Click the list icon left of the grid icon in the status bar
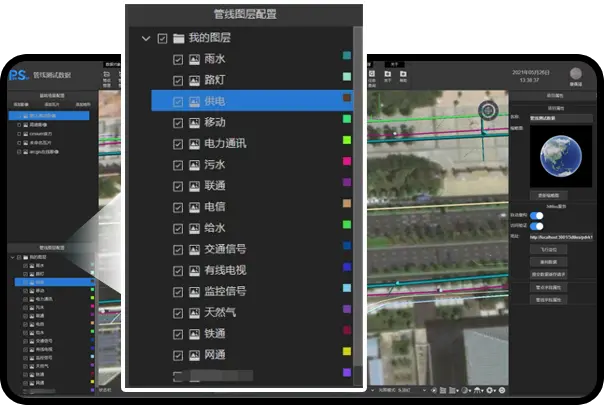Viewport: 604px width, 405px height. [x=443, y=390]
